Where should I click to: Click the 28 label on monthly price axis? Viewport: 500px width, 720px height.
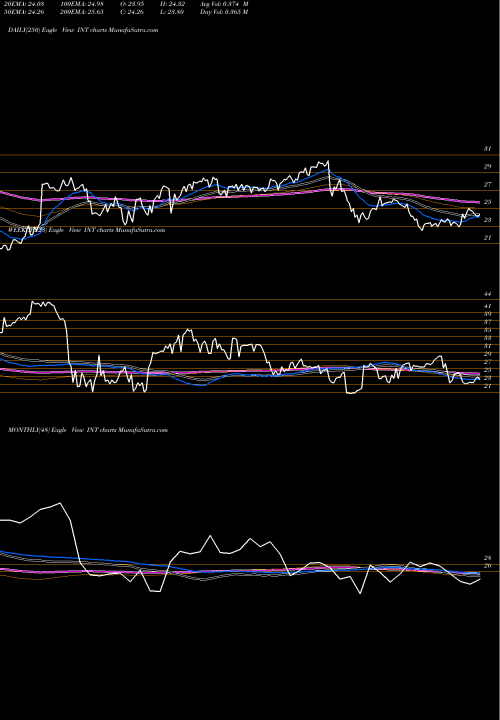click(487, 558)
